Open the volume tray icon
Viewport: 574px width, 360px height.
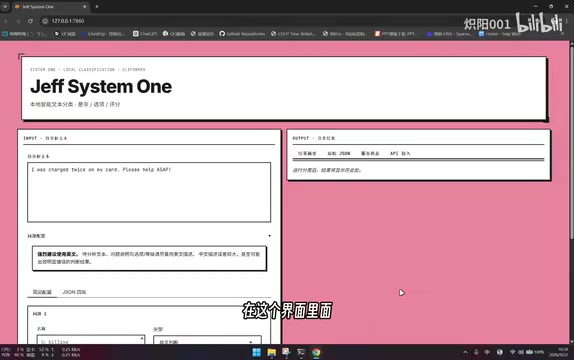pyautogui.click(x=521, y=352)
